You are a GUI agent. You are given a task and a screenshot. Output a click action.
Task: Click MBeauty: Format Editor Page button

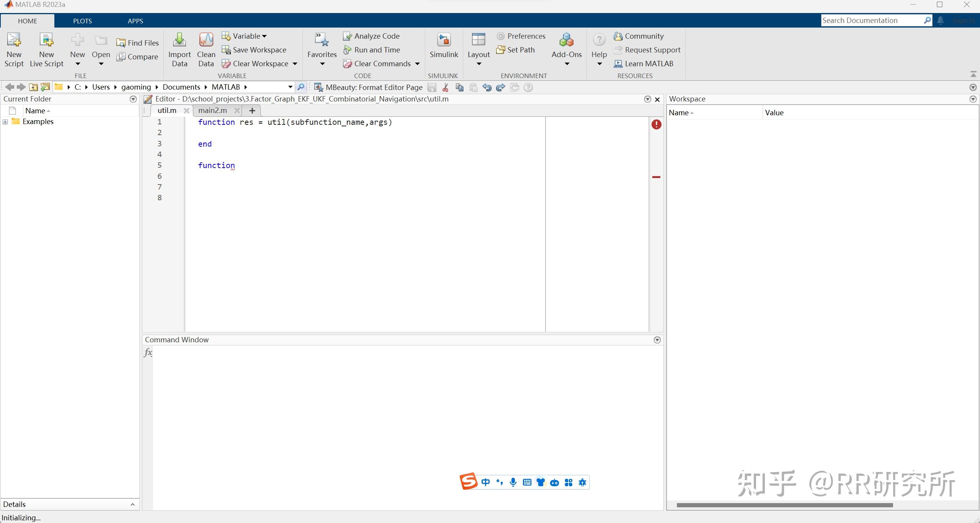[369, 87]
